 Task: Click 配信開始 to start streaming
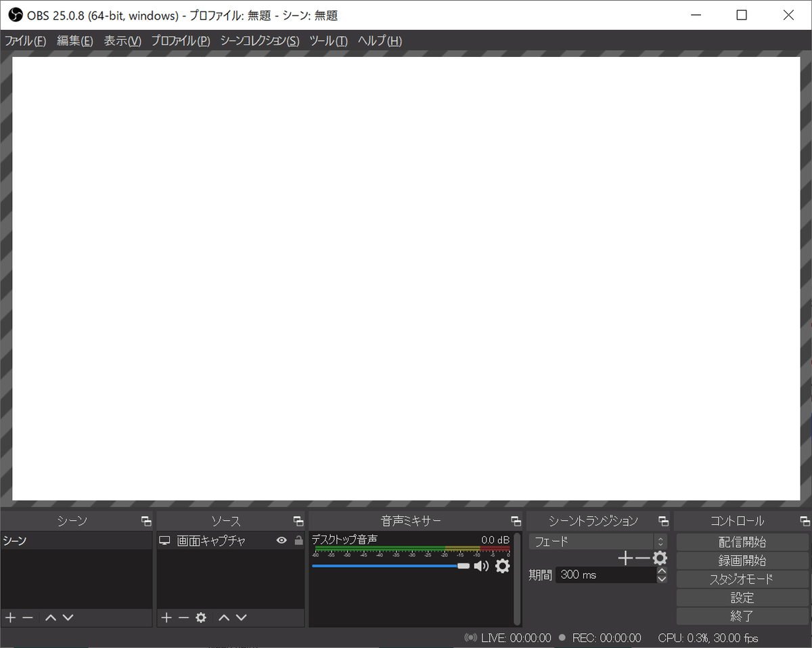click(x=742, y=542)
